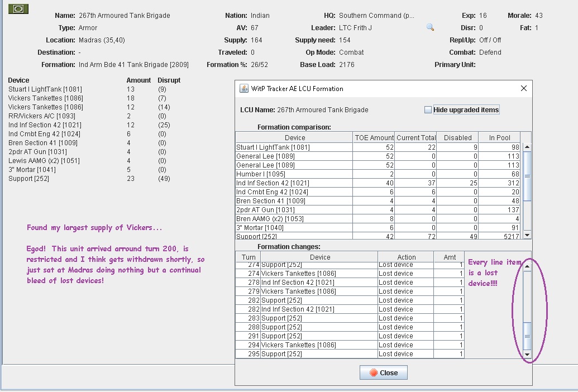Click the Device header in Formation changes
Screen dimensions: 578x392
(319, 257)
